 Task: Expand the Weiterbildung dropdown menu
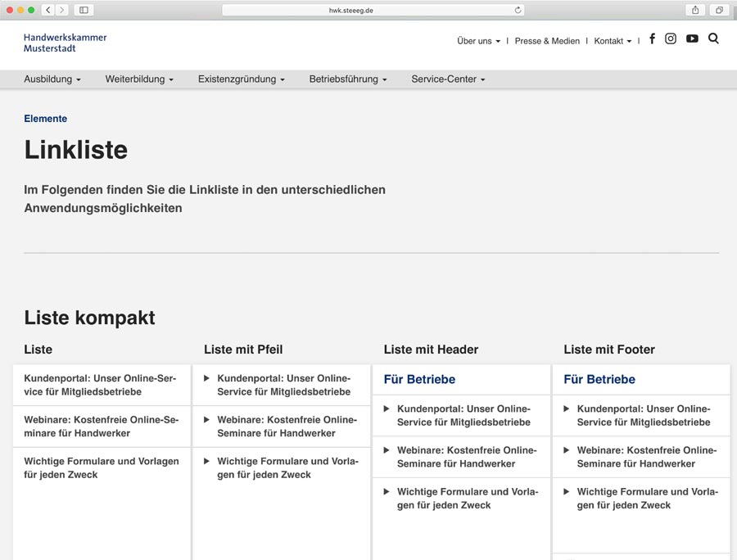tap(139, 79)
